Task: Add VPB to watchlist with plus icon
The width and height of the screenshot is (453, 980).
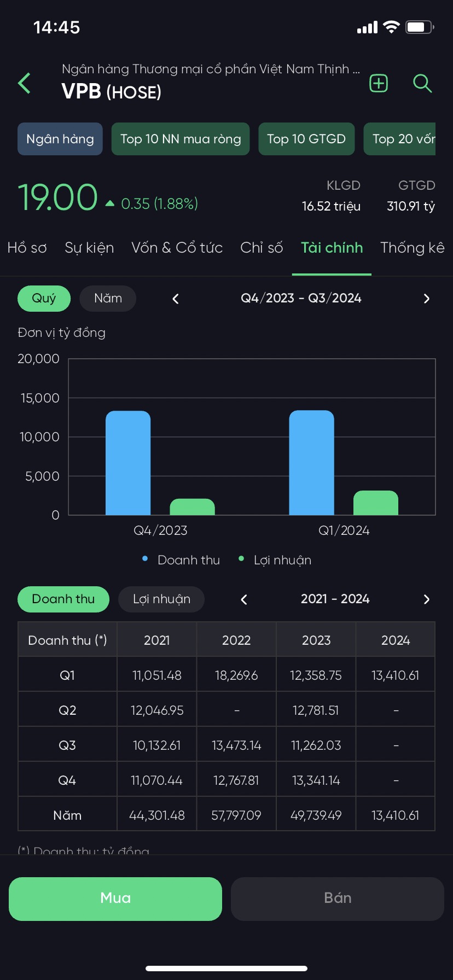Action: 379,83
